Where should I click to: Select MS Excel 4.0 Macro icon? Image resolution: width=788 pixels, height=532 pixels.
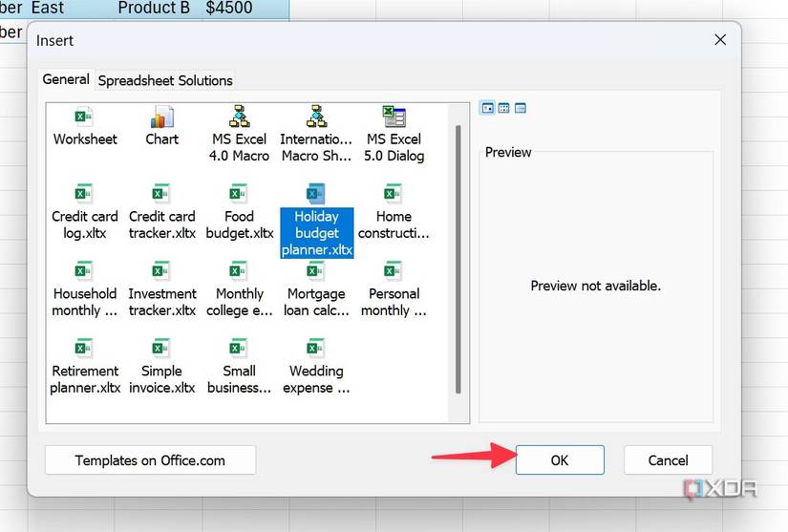(239, 116)
